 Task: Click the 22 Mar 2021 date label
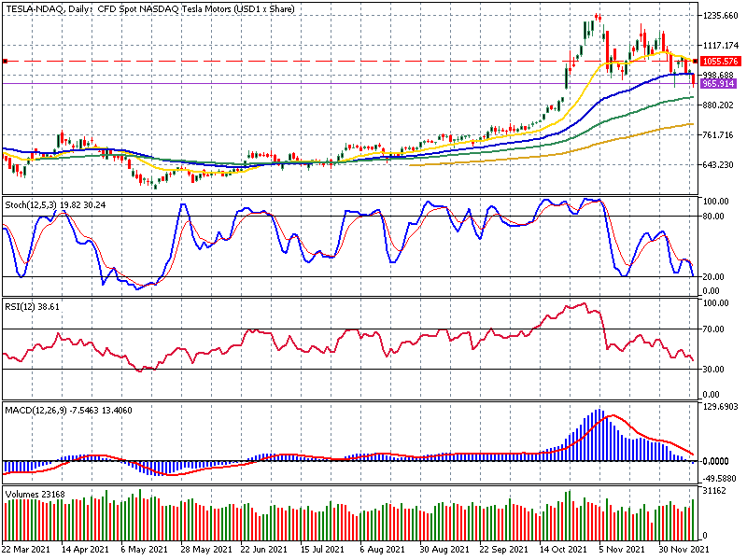26,550
